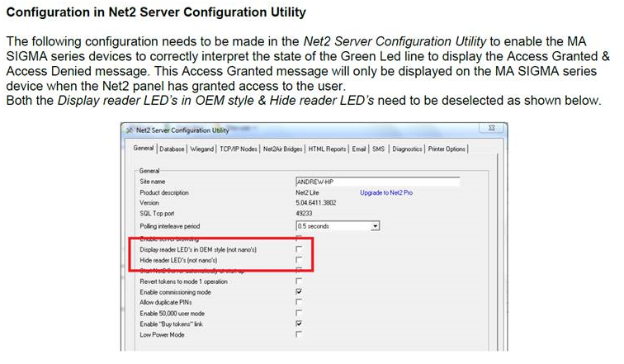
Task: Enable 50,000 user mode checkbox
Action: (299, 313)
